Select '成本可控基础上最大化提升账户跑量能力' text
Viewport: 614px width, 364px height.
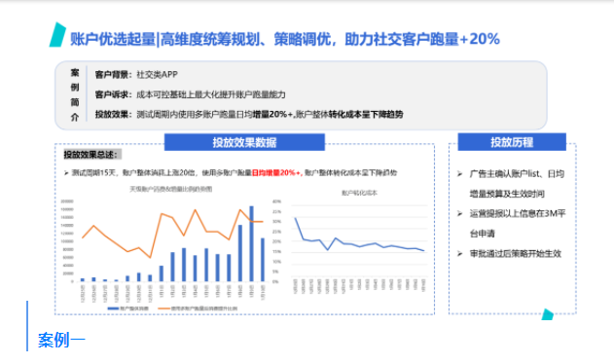pos(211,94)
